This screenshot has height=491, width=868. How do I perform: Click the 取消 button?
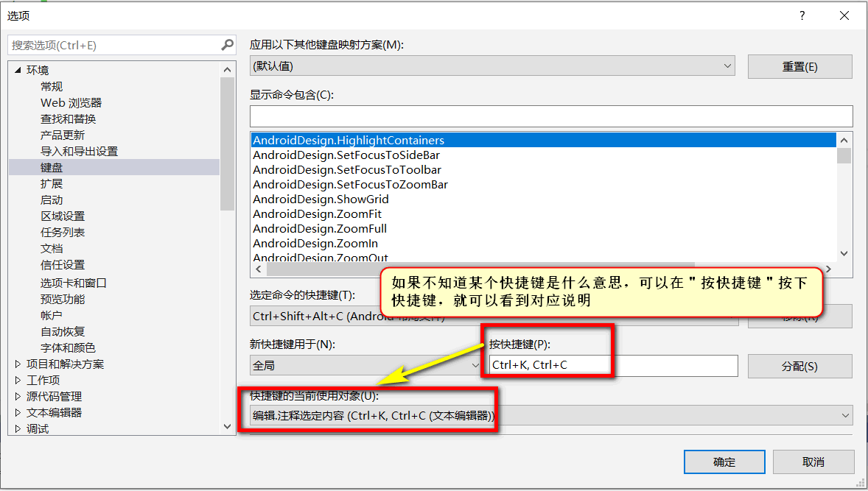813,462
